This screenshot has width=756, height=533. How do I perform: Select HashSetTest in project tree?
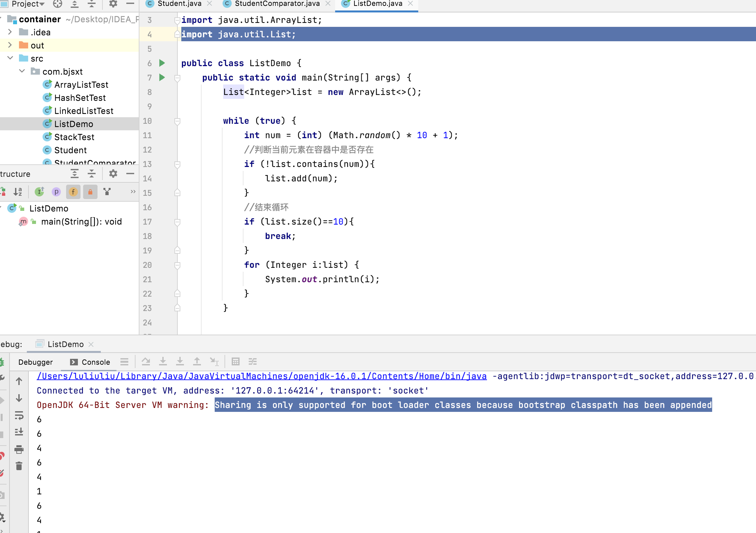pos(80,98)
